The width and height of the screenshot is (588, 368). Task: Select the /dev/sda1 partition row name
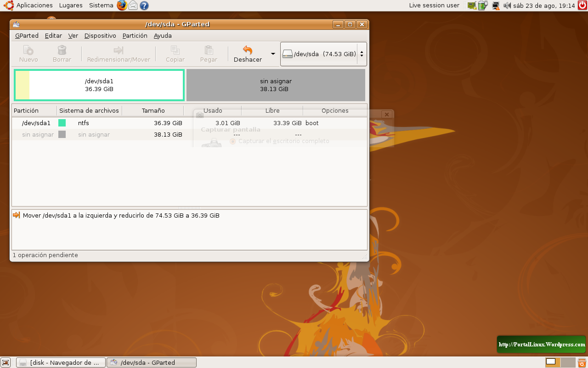(36, 123)
